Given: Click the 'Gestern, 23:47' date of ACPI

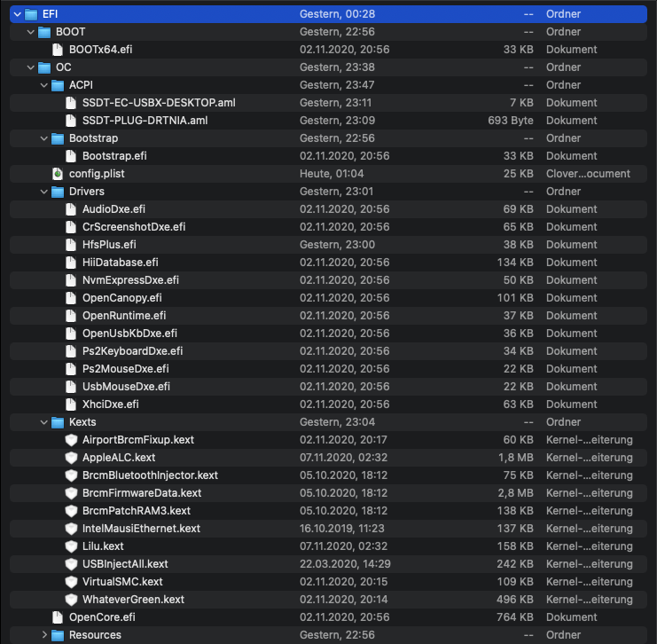Looking at the screenshot, I should point(337,85).
